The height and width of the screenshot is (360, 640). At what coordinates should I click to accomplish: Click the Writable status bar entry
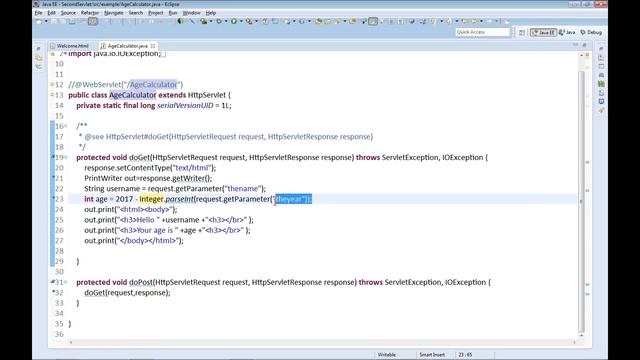[387, 355]
